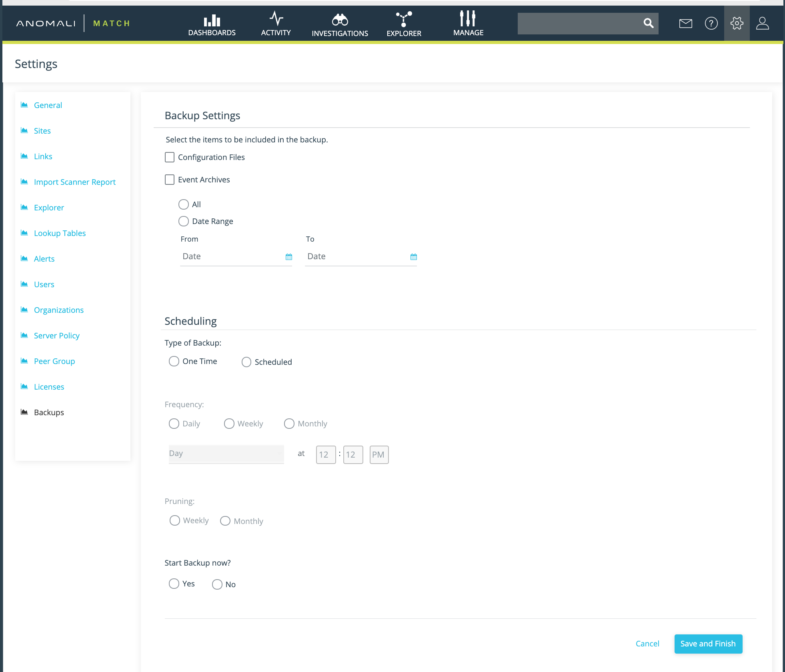Click the icon beside Import Scanner Report

(24, 182)
